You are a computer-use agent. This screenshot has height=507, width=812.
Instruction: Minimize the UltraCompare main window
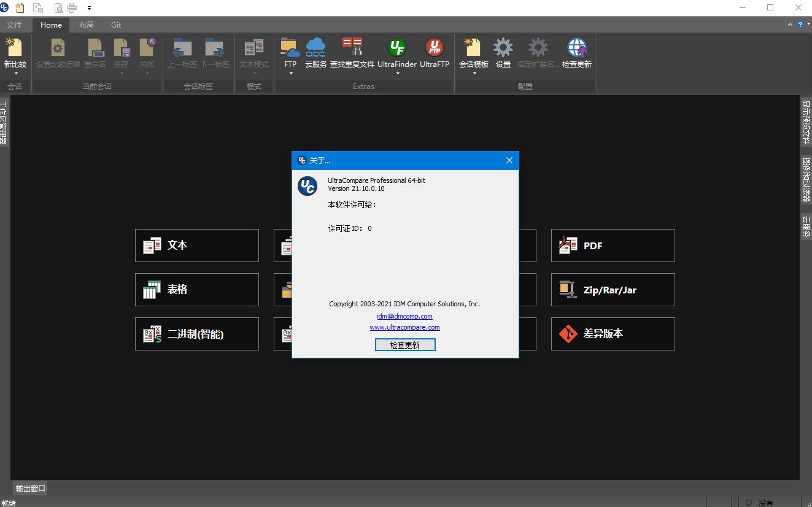coord(743,8)
